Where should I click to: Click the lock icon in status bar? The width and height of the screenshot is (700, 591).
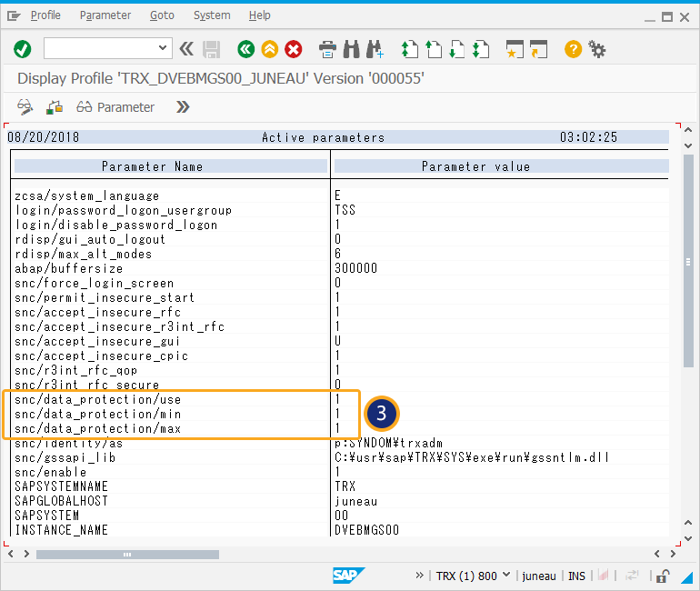(663, 576)
